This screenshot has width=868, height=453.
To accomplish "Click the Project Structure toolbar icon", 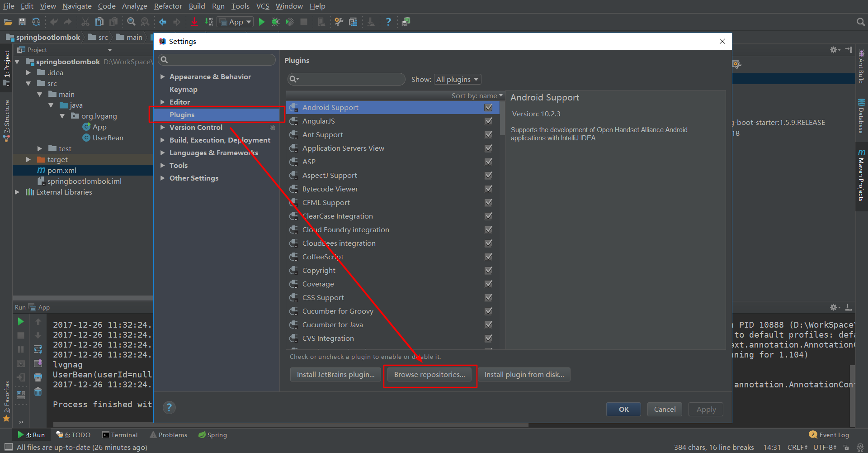I will (x=353, y=22).
